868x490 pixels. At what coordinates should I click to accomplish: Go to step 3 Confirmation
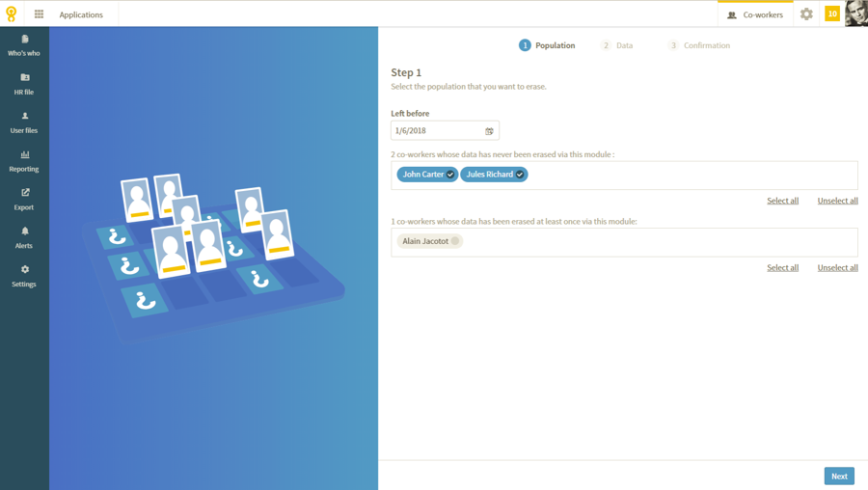698,45
